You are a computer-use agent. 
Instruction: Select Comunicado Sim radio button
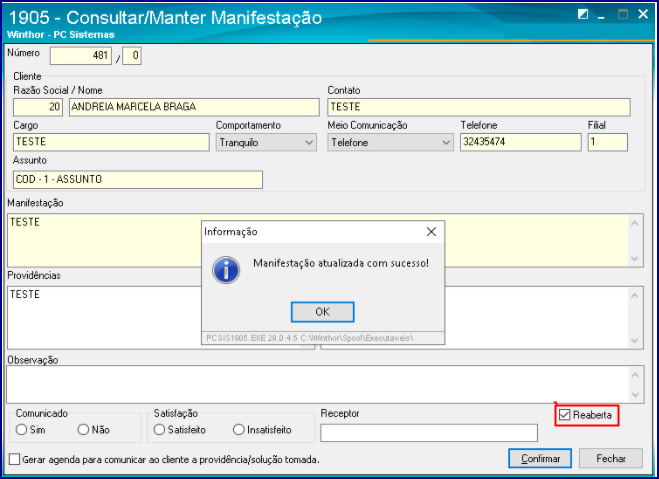tap(21, 429)
